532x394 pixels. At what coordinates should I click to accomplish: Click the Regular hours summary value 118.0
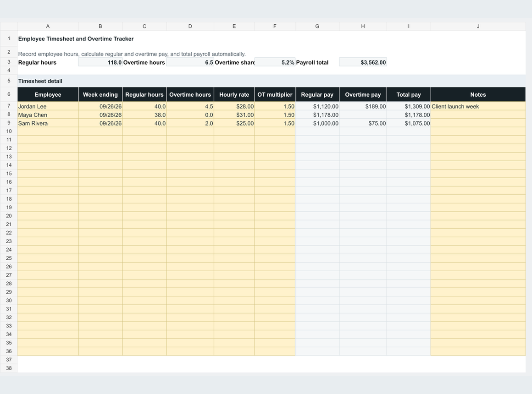coord(100,62)
